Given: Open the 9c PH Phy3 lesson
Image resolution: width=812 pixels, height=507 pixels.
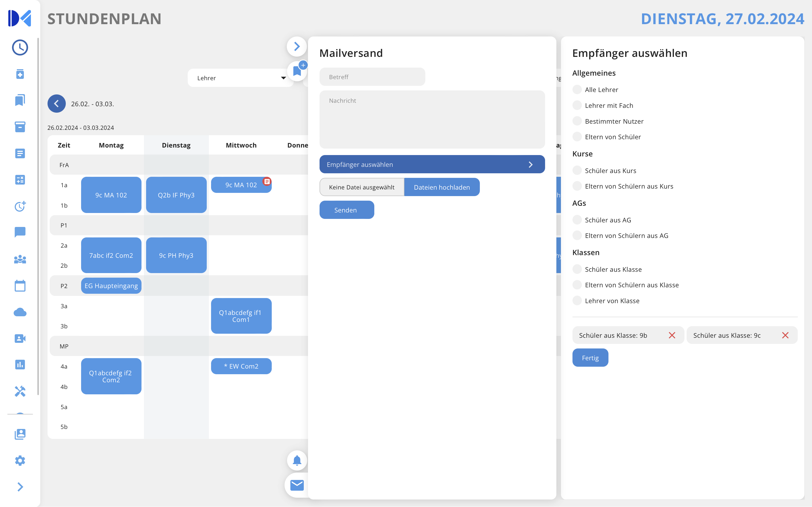Looking at the screenshot, I should pyautogui.click(x=176, y=255).
